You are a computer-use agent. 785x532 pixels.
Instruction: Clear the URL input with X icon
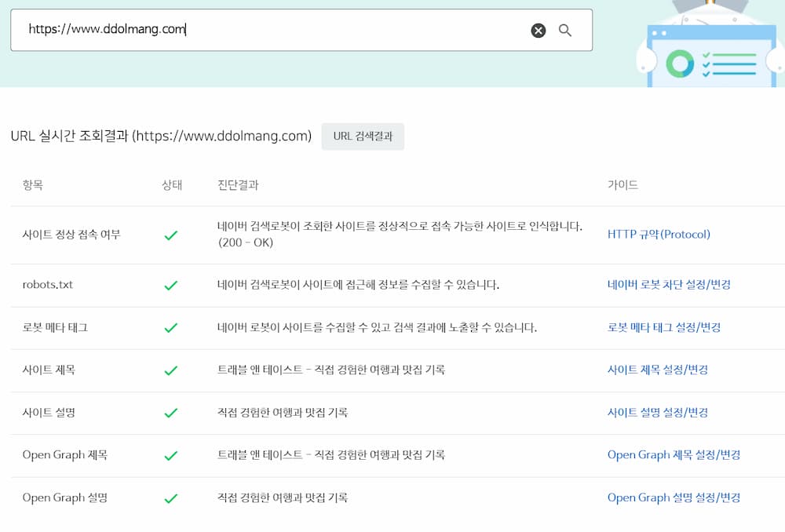pyautogui.click(x=539, y=31)
